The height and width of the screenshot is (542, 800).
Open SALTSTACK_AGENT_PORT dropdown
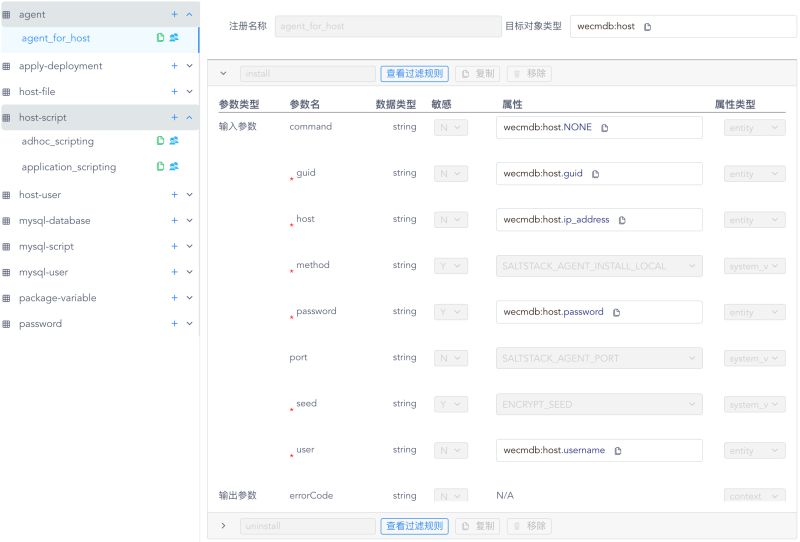pos(599,358)
